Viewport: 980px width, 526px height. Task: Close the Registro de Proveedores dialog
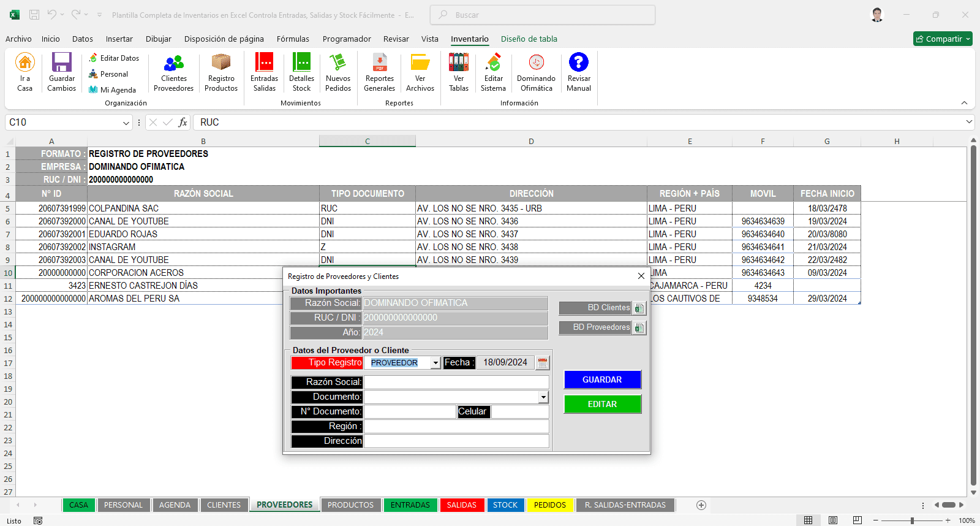641,276
